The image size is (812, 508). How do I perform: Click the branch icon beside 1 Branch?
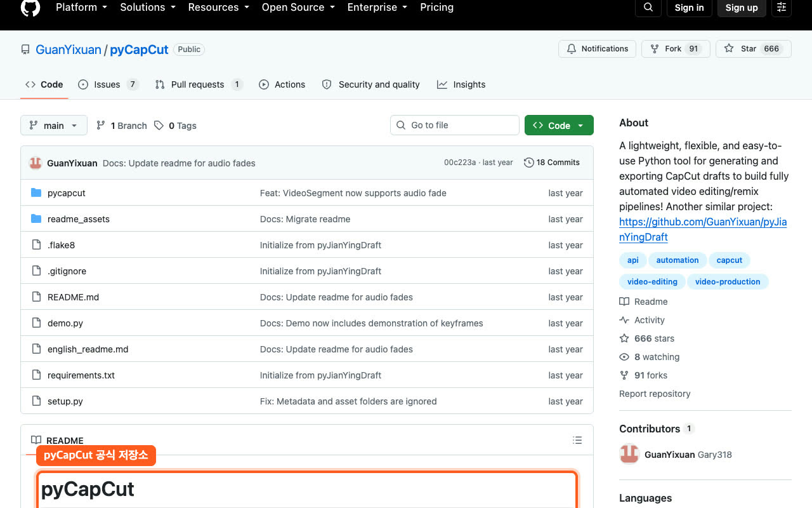(x=101, y=126)
